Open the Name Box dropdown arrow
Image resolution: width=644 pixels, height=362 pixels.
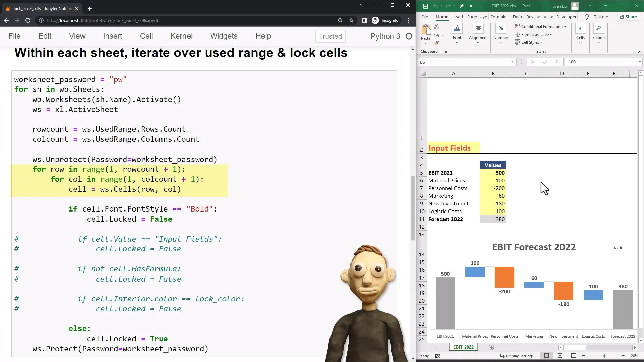coord(512,62)
